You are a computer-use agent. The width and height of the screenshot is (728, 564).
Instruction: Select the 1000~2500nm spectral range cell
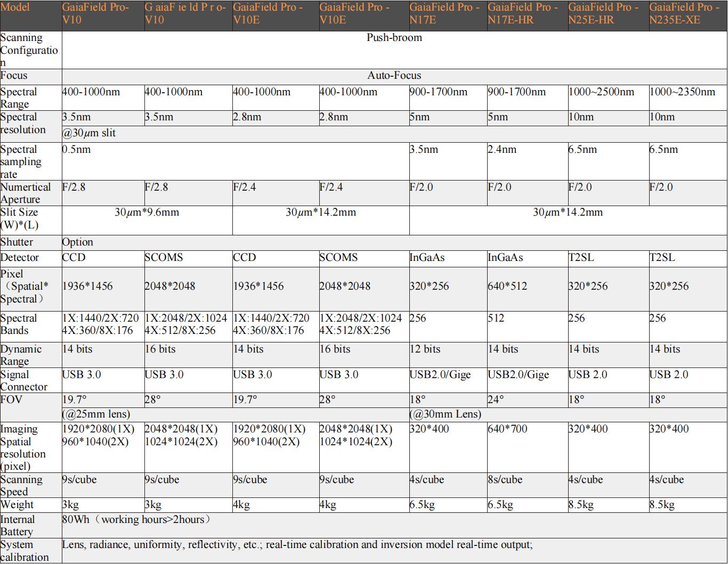601,92
